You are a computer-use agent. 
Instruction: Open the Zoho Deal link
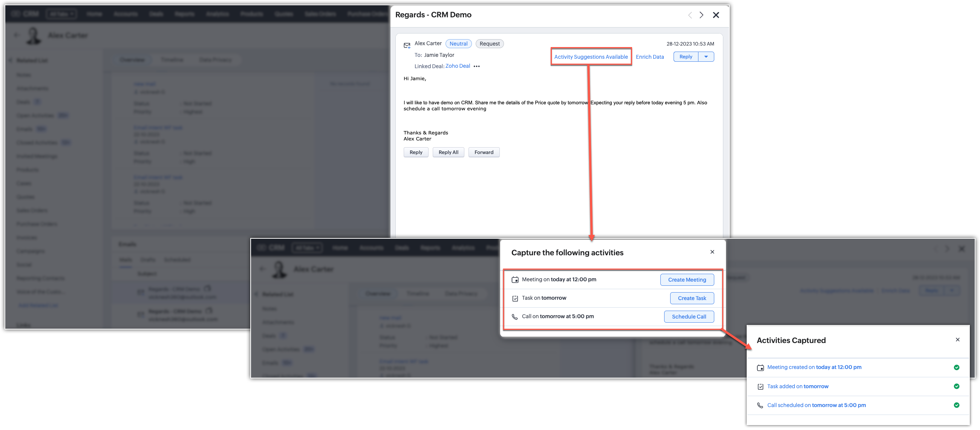[x=458, y=66]
